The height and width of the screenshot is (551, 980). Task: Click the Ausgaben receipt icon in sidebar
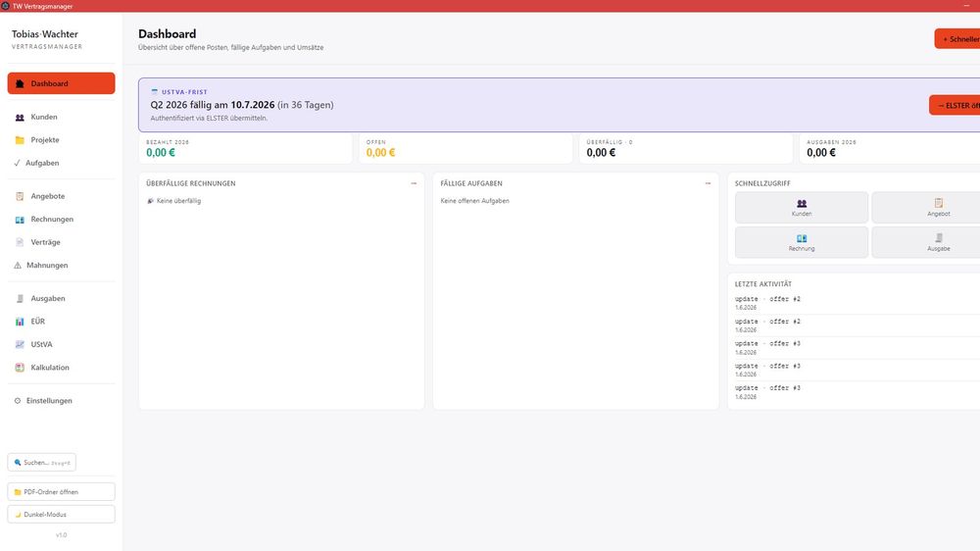20,299
